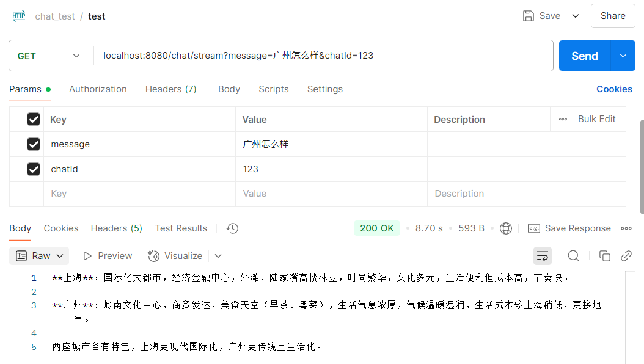Open more options beside Bulk Edit

[x=562, y=119]
